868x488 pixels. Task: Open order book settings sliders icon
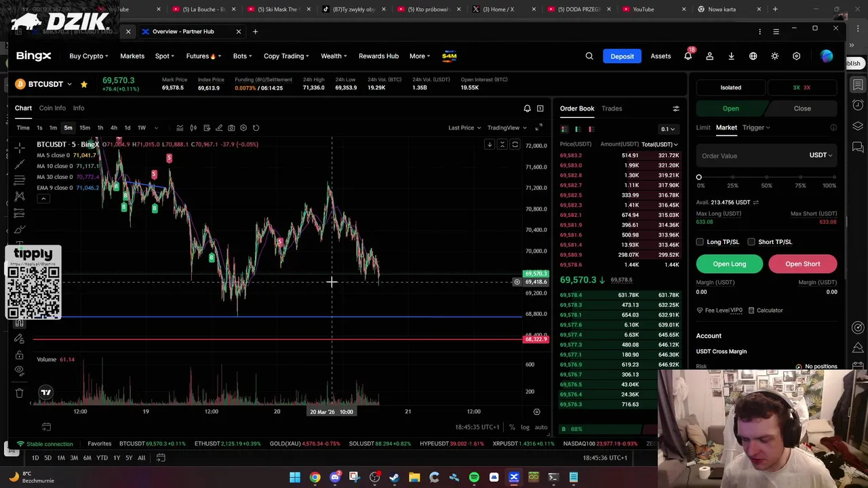(675, 108)
